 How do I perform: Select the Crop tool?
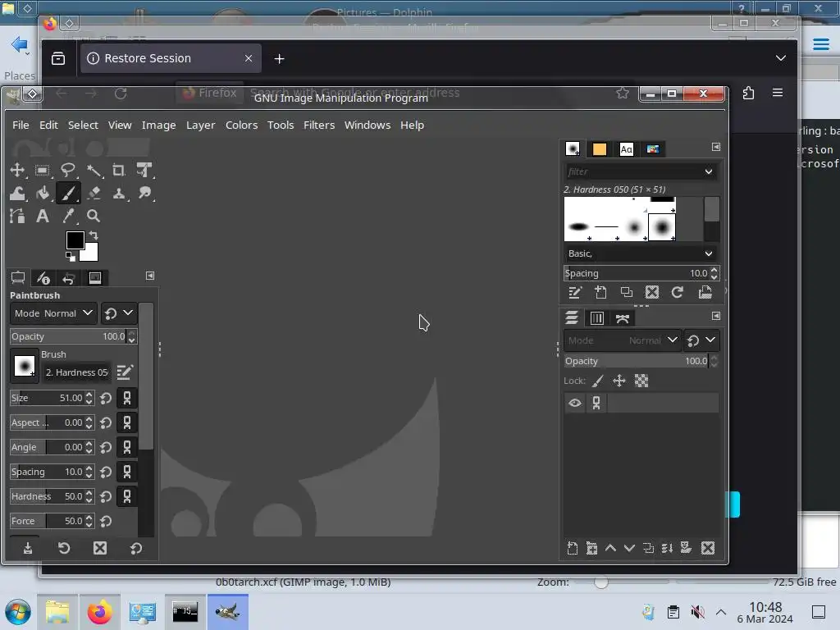coord(119,171)
